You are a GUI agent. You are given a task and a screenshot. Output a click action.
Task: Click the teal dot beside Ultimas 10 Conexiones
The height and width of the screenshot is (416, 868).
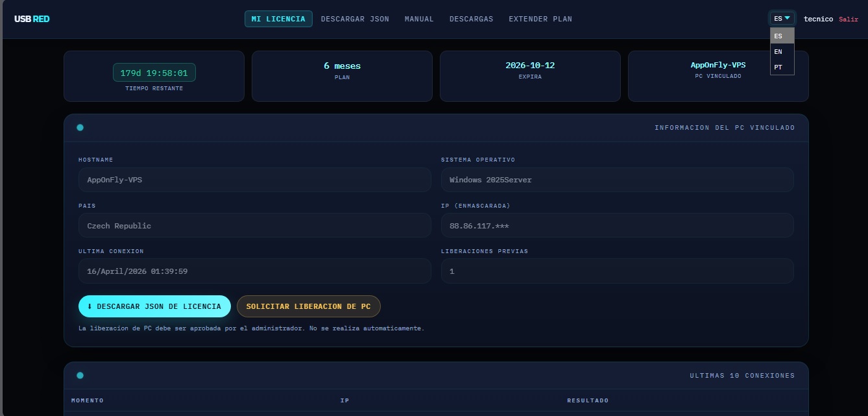(x=80, y=376)
